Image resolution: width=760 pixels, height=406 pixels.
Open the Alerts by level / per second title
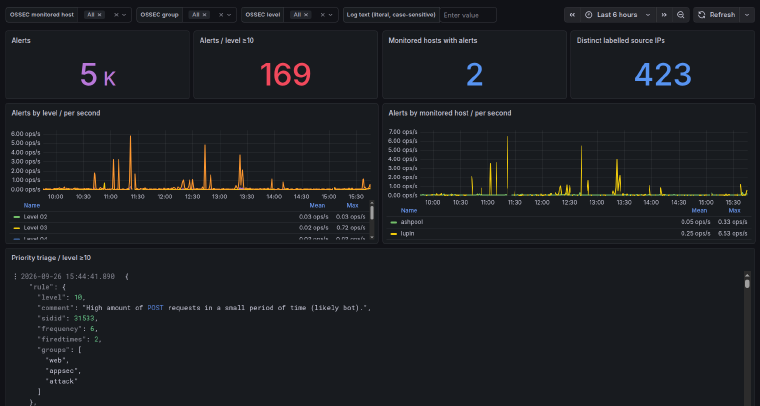click(x=56, y=113)
